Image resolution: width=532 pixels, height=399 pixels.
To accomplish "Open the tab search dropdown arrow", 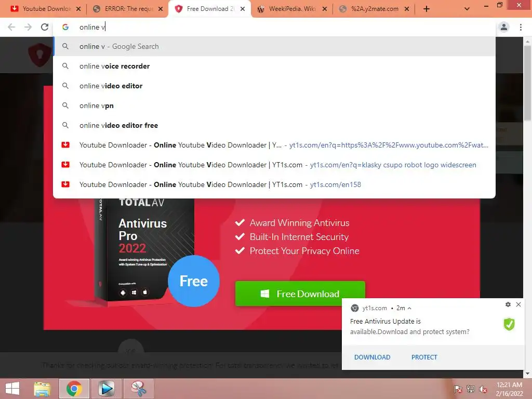I will (x=467, y=9).
